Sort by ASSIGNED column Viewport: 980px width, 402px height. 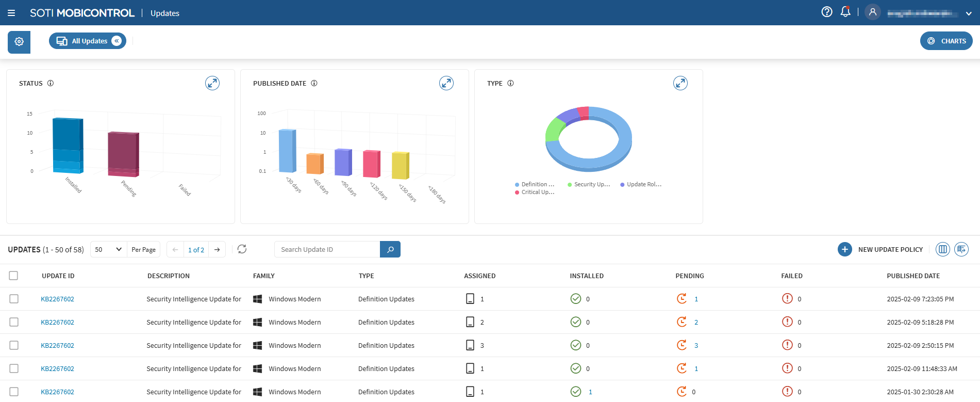480,276
